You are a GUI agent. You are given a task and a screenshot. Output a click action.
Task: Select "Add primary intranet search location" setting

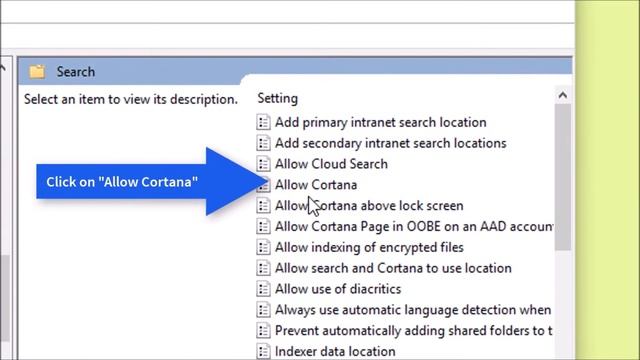coord(381,122)
